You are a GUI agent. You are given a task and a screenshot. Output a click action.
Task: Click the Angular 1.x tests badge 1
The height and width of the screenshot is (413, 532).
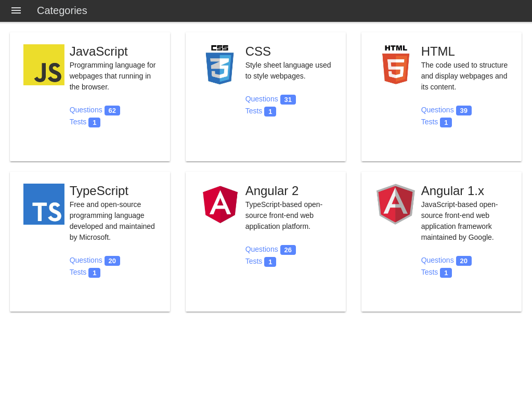[x=446, y=273]
